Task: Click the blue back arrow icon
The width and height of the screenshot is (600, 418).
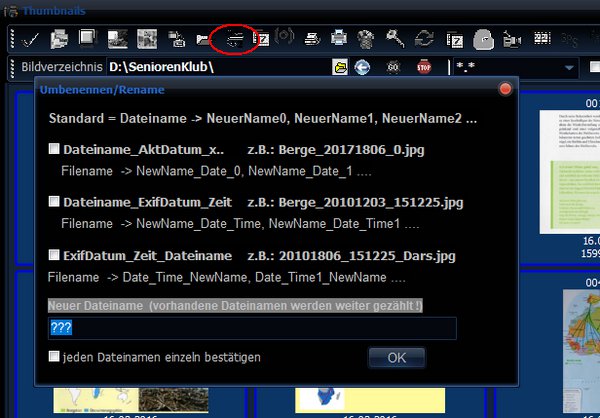Action: pyautogui.click(x=362, y=67)
